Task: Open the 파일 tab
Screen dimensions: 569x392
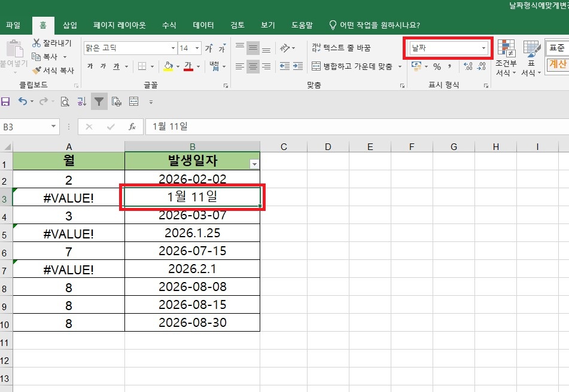Action: [x=13, y=25]
